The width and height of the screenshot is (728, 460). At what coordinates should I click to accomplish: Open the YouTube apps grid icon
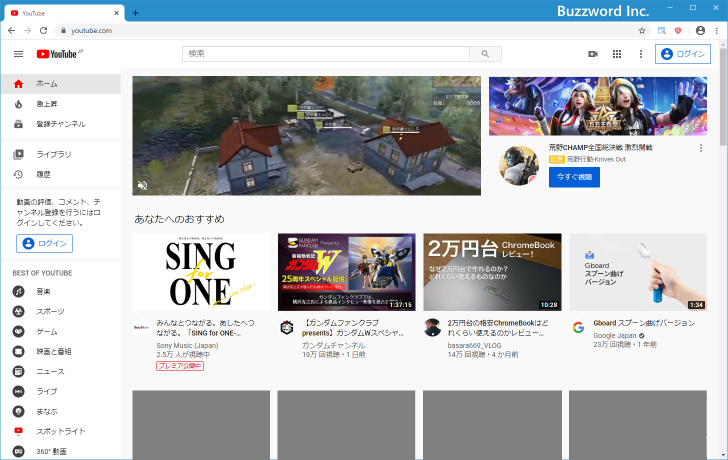coord(617,54)
